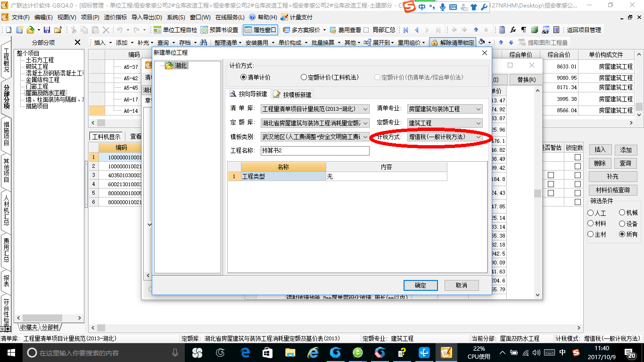The height and width of the screenshot is (362, 644).
Task: Click the first-record navigation arrow icon
Action: (405, 30)
